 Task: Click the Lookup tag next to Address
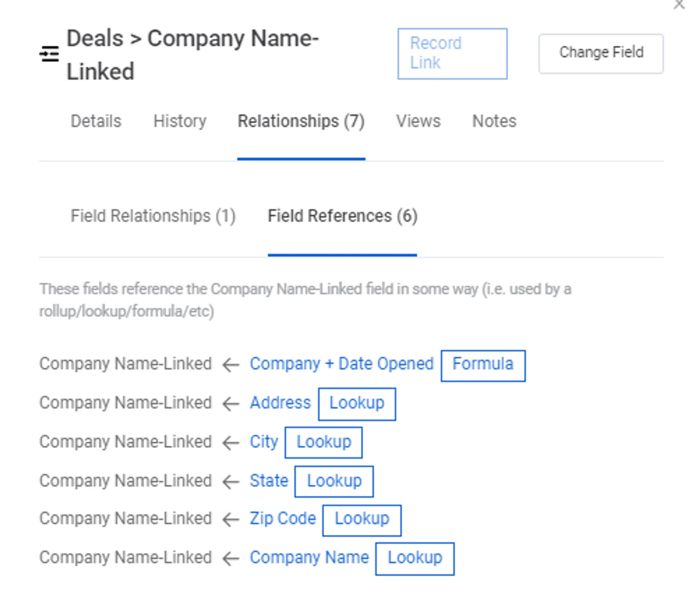pyautogui.click(x=357, y=404)
